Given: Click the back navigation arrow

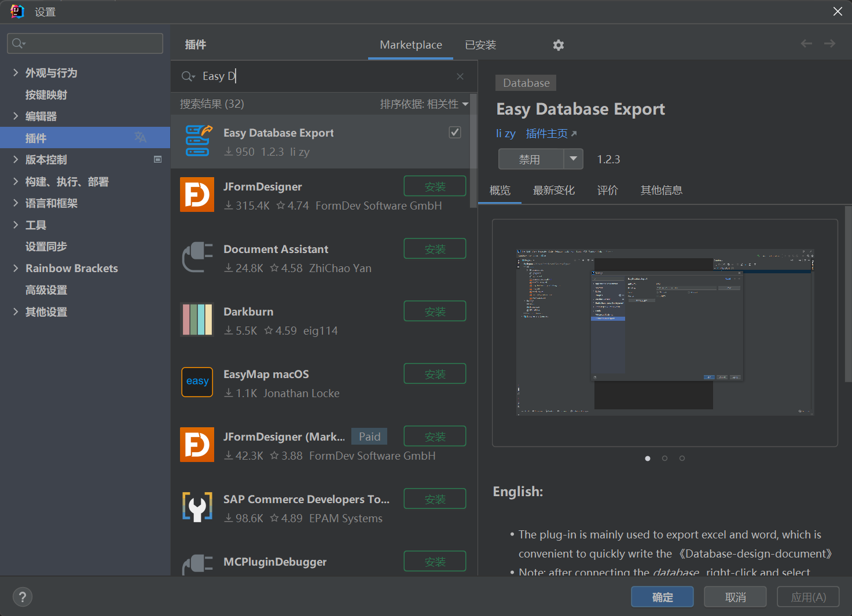Looking at the screenshot, I should tap(806, 43).
